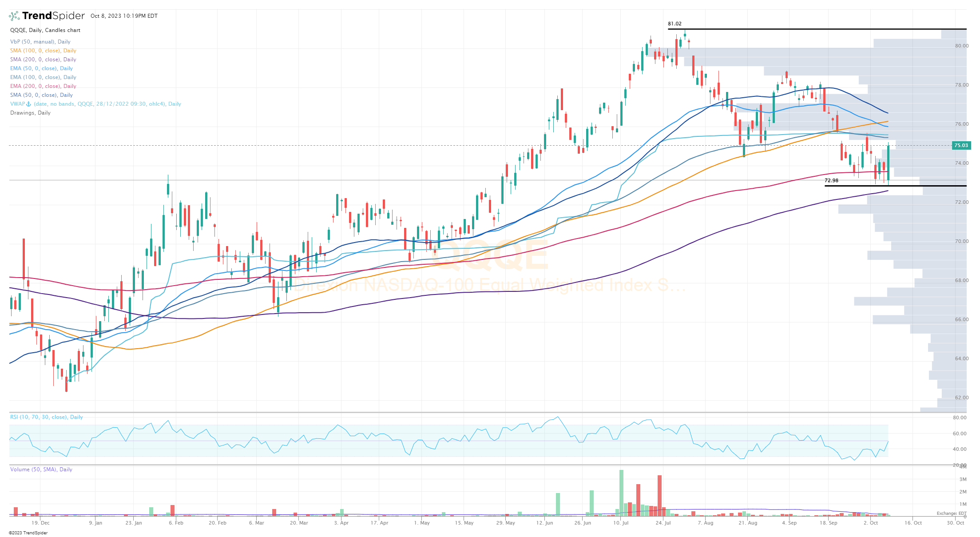
Task: Click the 1M volume axis label
Action: 963,504
